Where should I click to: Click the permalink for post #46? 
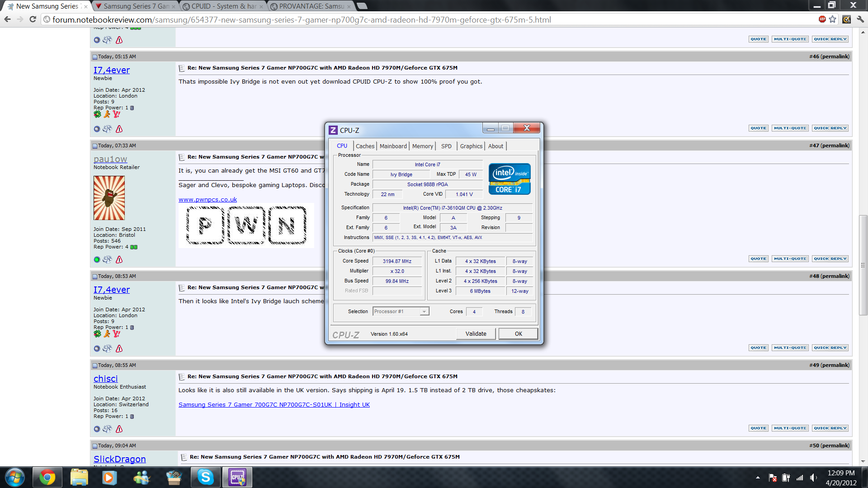(x=835, y=57)
